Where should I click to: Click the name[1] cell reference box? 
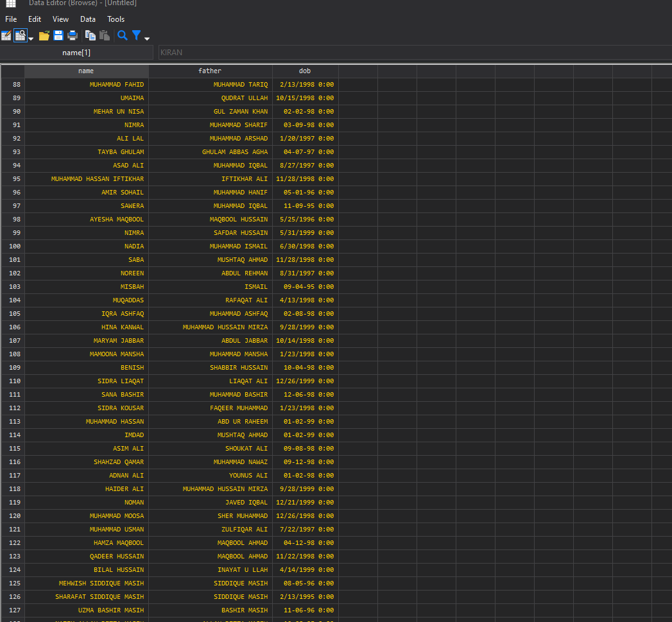tap(76, 52)
